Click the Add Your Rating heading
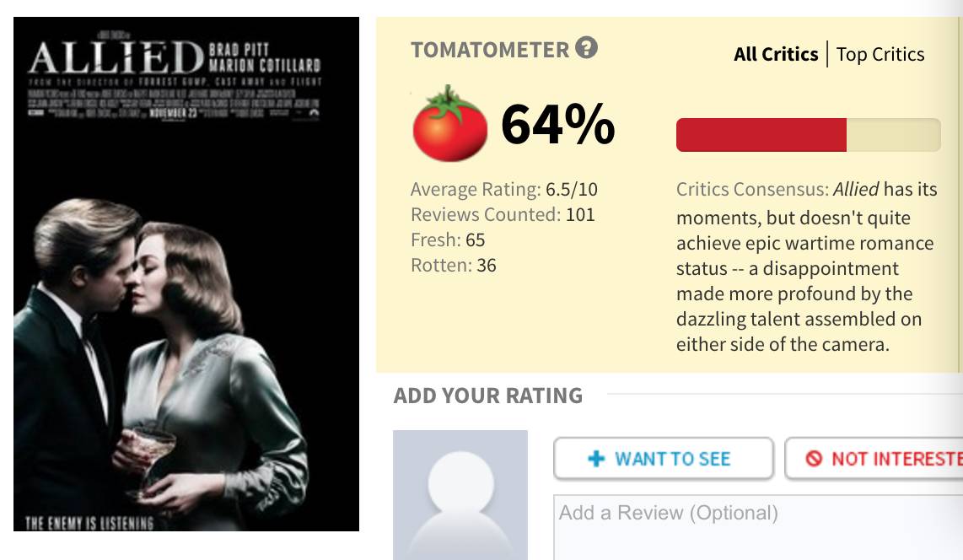 [x=487, y=396]
